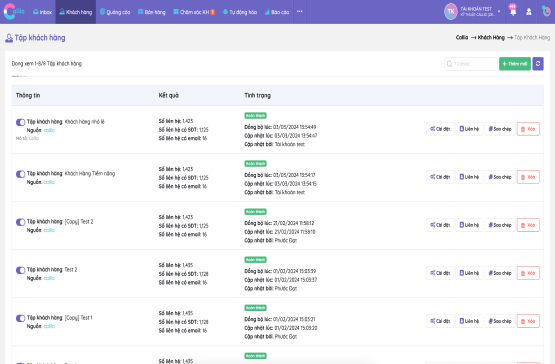Screen dimensions: 555x364
Task: Open Liên hệ for Khách Hàng Tiềm năng
Action: pyautogui.click(x=469, y=177)
